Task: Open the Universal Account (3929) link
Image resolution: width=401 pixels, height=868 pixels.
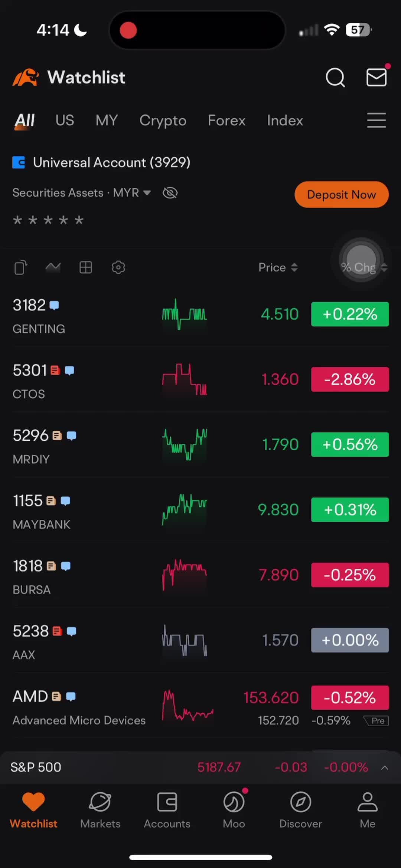Action: coord(101,162)
